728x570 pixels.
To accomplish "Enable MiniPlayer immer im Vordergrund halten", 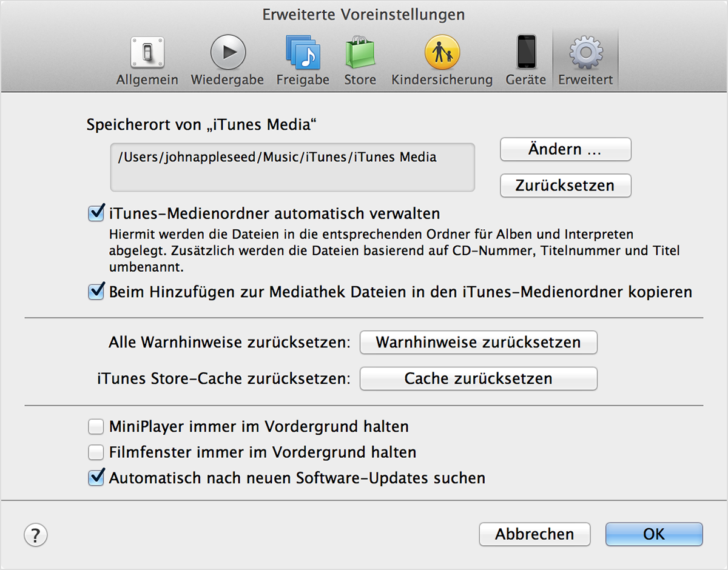I will [96, 427].
